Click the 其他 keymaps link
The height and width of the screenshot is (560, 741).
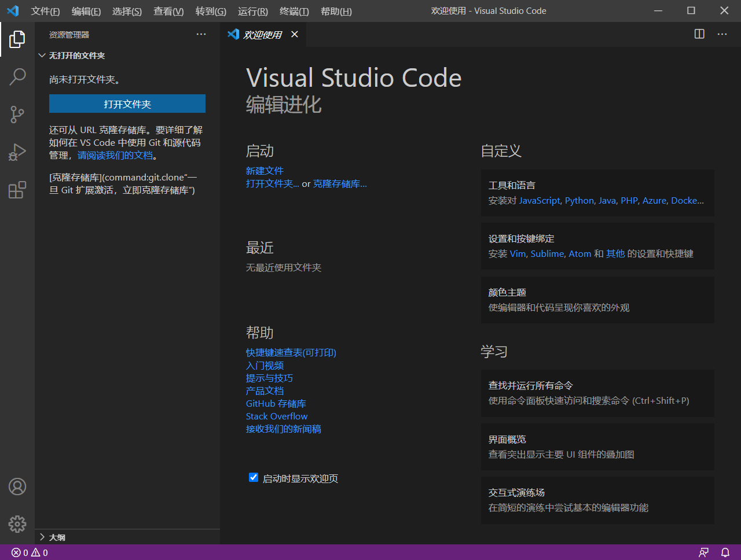pyautogui.click(x=615, y=253)
